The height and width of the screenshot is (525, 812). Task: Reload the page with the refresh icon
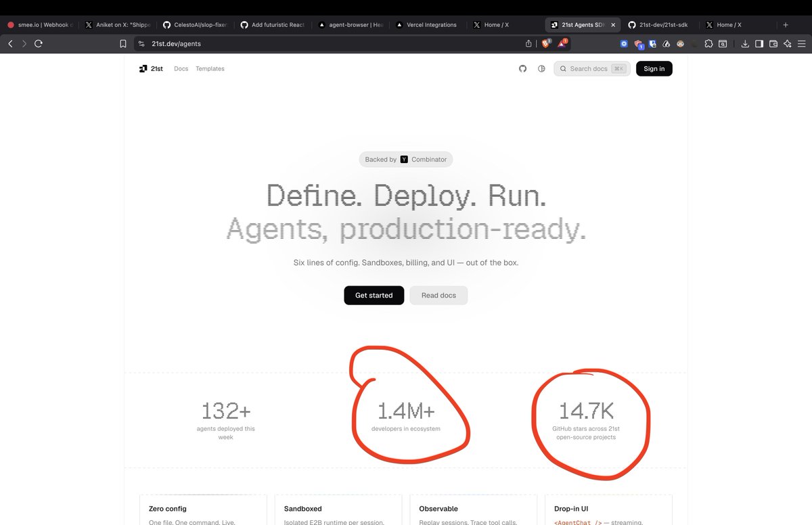point(39,43)
